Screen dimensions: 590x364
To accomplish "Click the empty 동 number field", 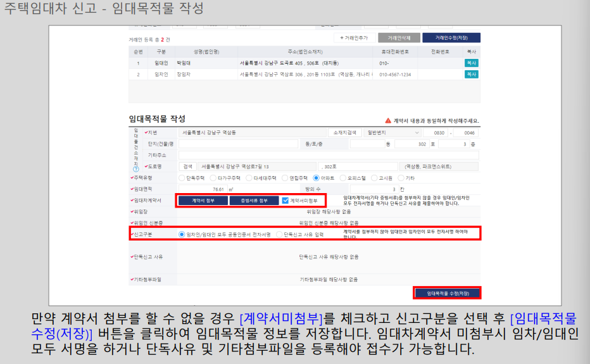I will [x=367, y=144].
